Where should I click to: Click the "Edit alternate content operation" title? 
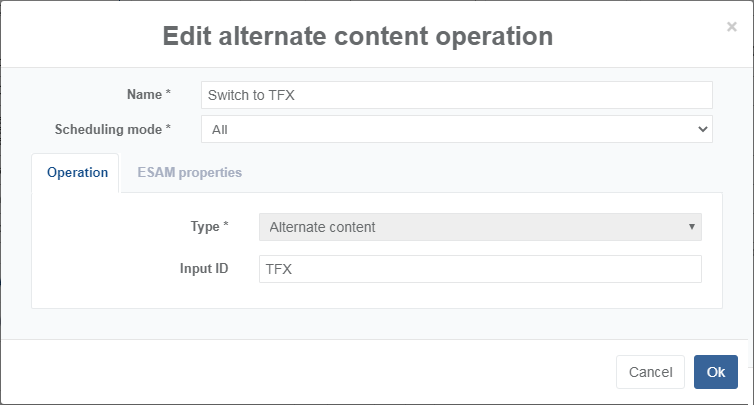click(x=357, y=36)
